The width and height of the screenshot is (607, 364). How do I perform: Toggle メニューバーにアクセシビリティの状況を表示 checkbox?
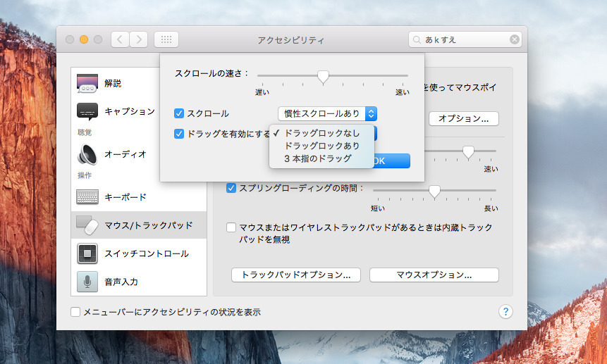tap(75, 312)
